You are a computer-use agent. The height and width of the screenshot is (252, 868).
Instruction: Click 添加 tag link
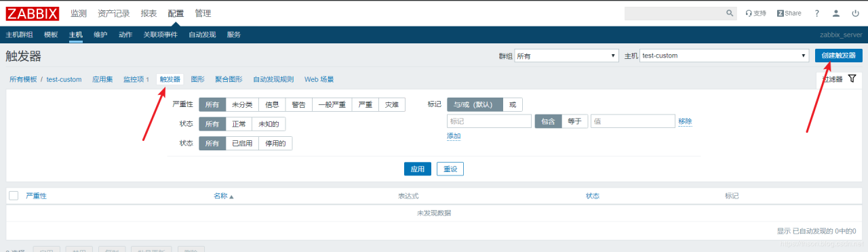click(x=454, y=136)
